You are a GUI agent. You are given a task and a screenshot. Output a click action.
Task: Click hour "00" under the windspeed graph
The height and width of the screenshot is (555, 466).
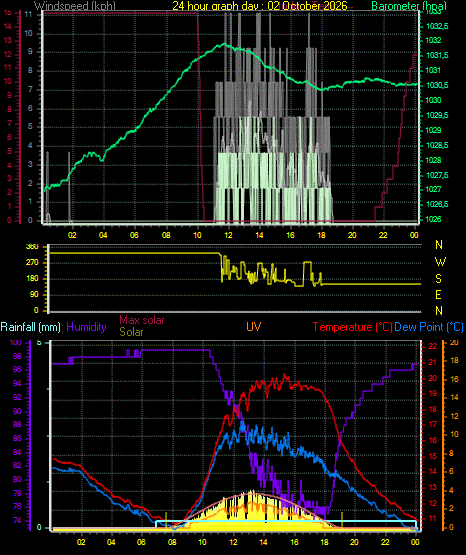click(x=414, y=235)
